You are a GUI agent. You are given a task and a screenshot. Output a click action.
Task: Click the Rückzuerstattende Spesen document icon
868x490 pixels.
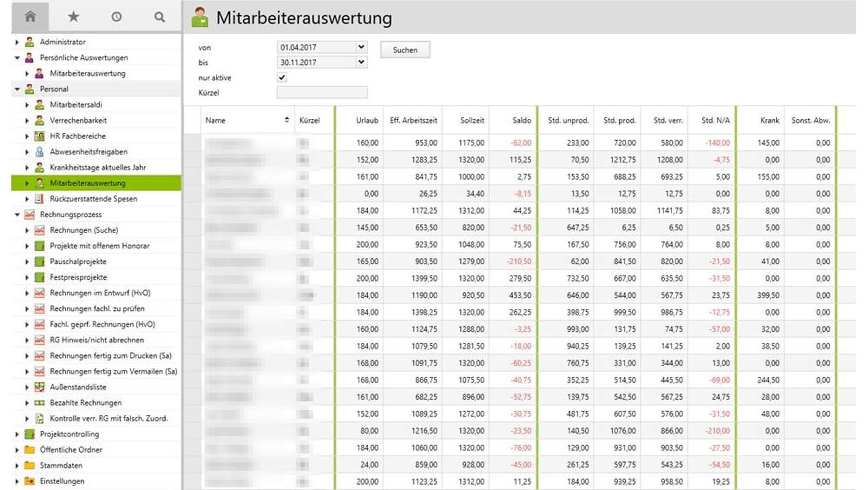[40, 199]
